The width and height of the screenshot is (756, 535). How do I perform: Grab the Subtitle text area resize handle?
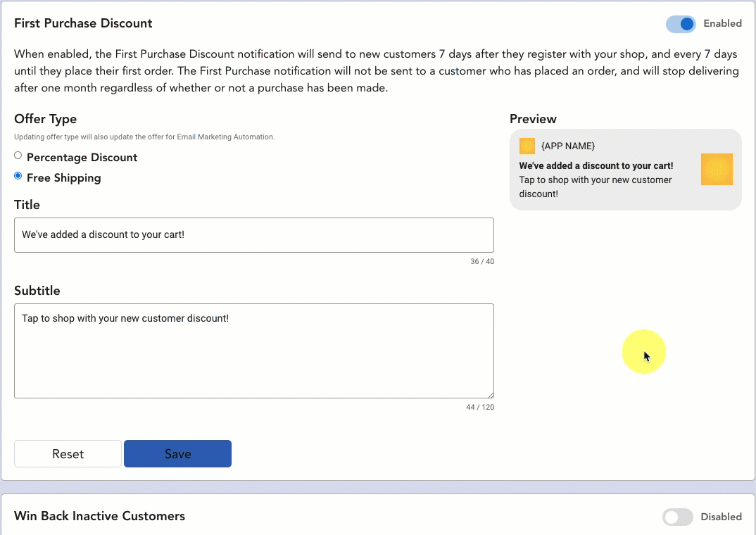(x=490, y=395)
